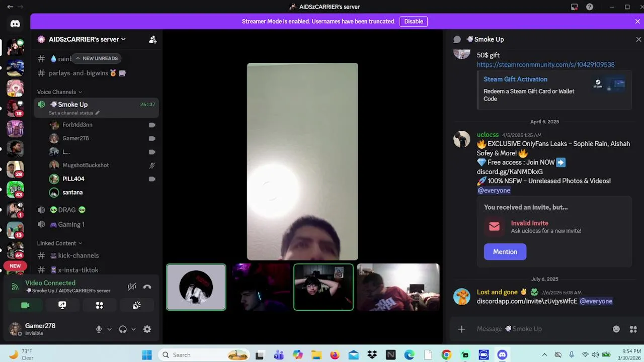The image size is (644, 362).
Task: Dismiss the Streamer Mode banner
Action: coord(637,22)
